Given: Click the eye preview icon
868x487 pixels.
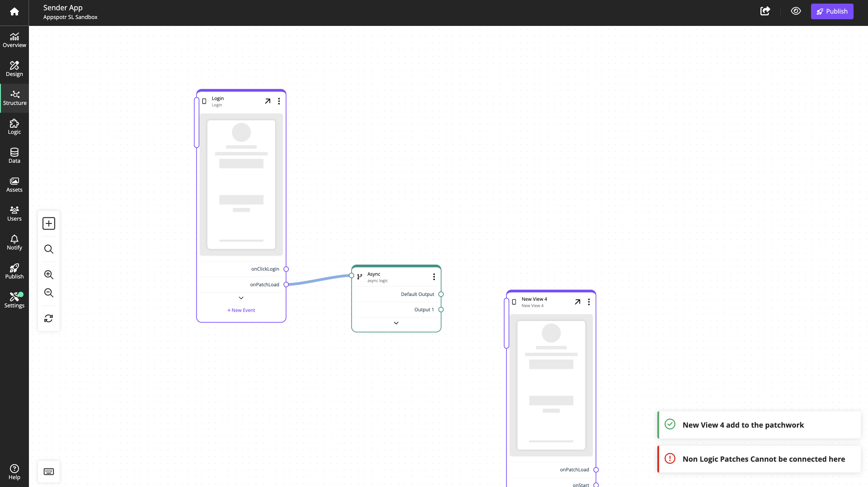Looking at the screenshot, I should (796, 11).
